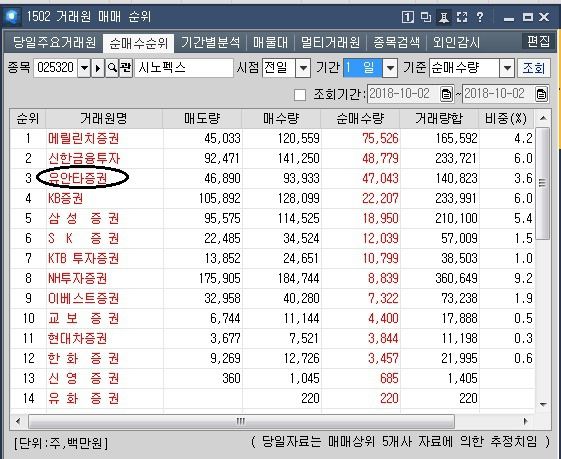Click the 거래량합 column header
Image resolution: width=561 pixels, height=459 pixels.
coord(439,118)
